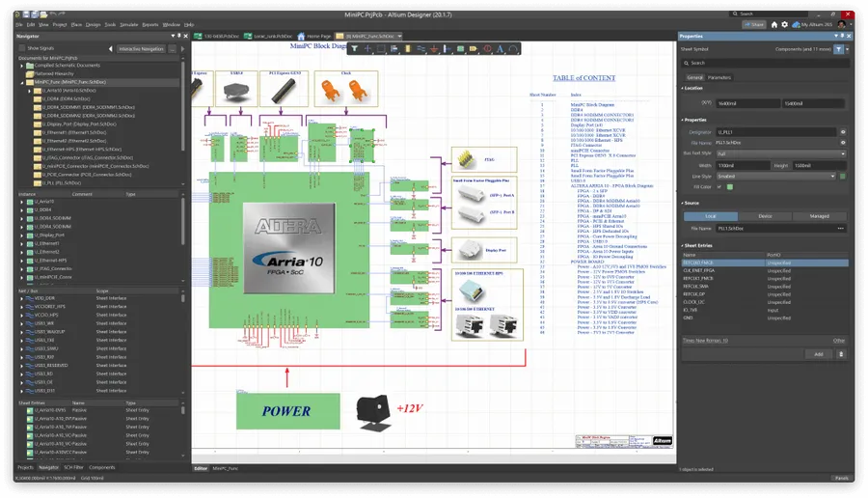Screen dimensions: 868x498
Task: Click the home icon near Share
Action: click(774, 24)
